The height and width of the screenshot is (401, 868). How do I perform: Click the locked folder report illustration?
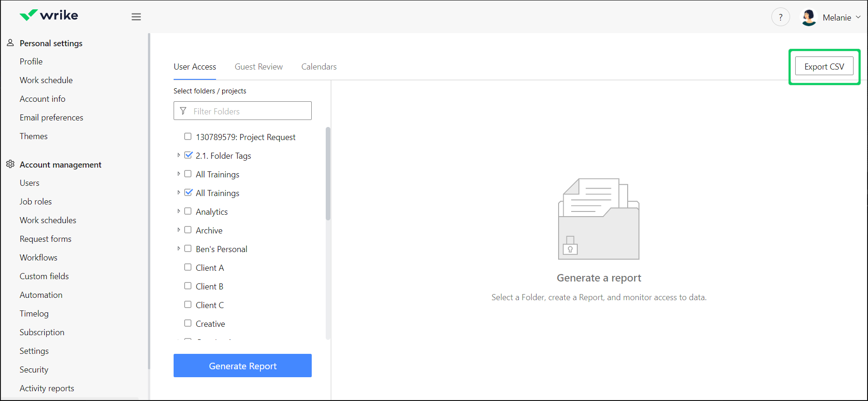pos(599,218)
